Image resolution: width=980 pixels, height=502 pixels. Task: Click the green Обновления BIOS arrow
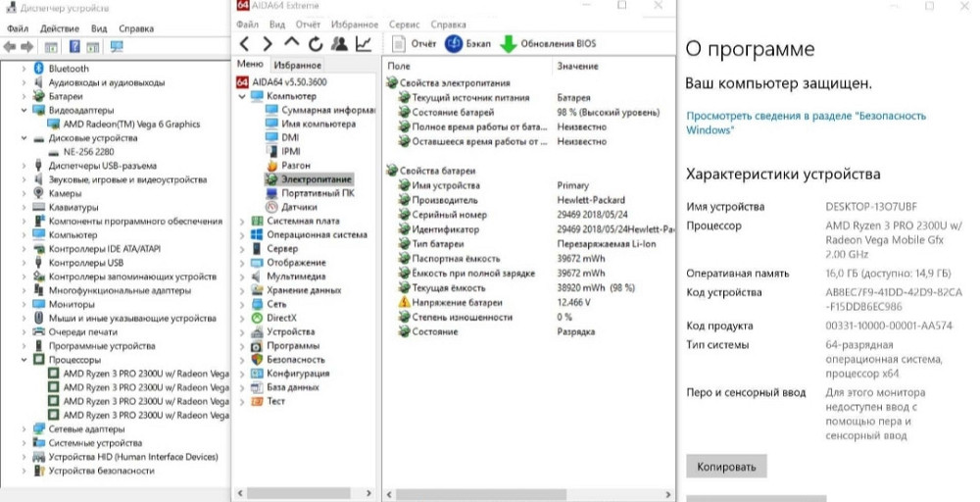tap(508, 44)
